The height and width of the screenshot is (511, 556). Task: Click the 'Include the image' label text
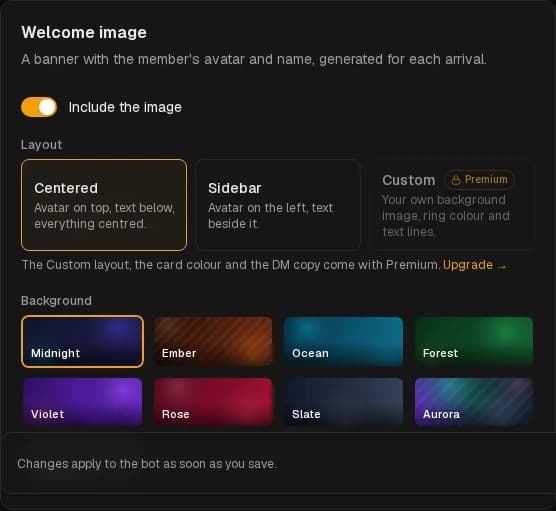pos(125,107)
